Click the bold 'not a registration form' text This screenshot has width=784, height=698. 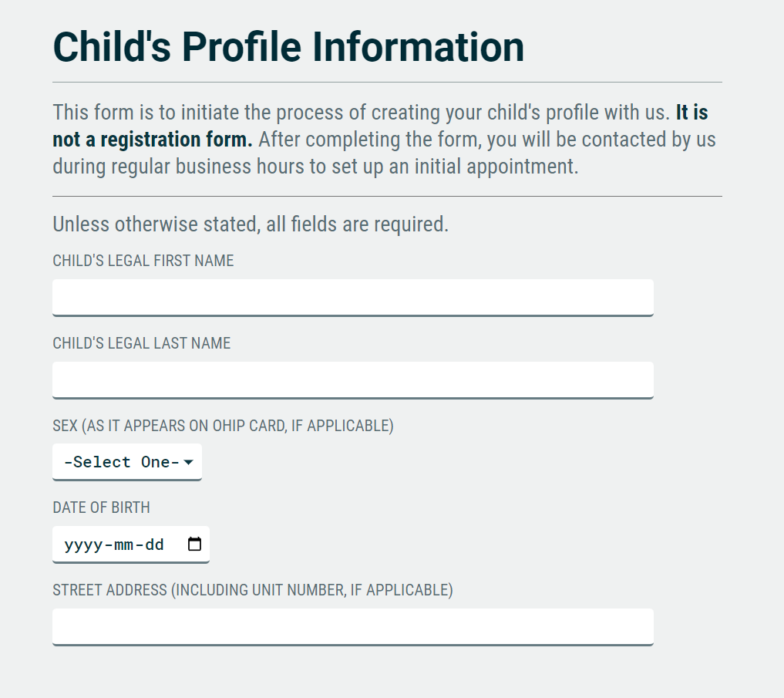(153, 140)
